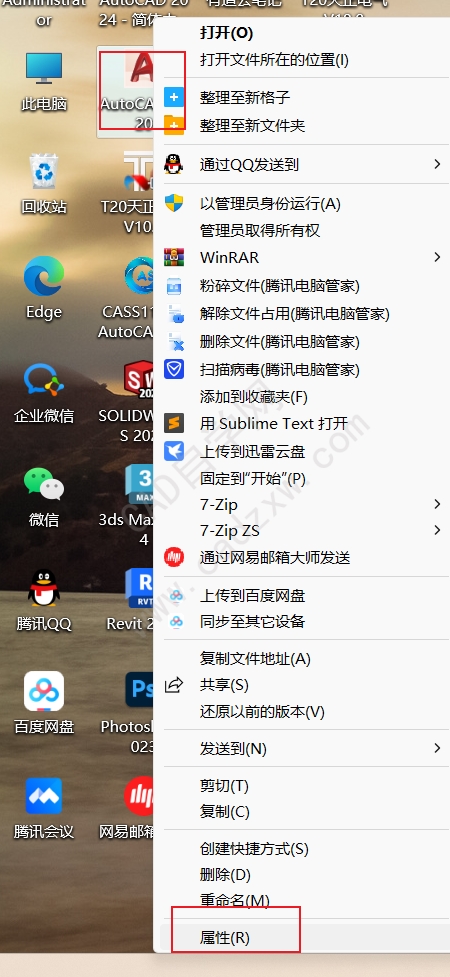Click the shield icon beside 以管理员身份运行
This screenshot has height=977, width=450.
(x=173, y=203)
